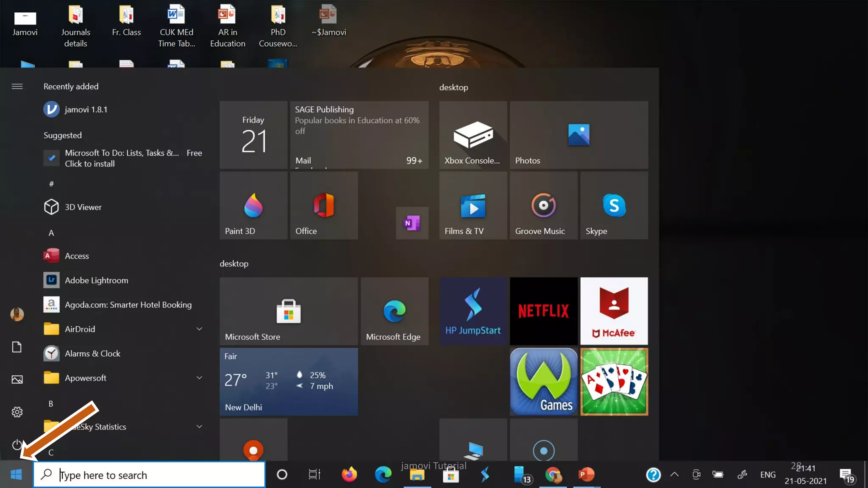Open the HP JumpStart tile

[x=473, y=311]
